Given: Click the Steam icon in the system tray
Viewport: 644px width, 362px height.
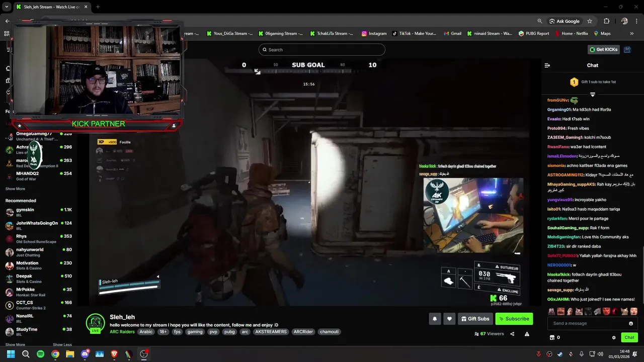Looking at the screenshot, I should coord(560,354).
